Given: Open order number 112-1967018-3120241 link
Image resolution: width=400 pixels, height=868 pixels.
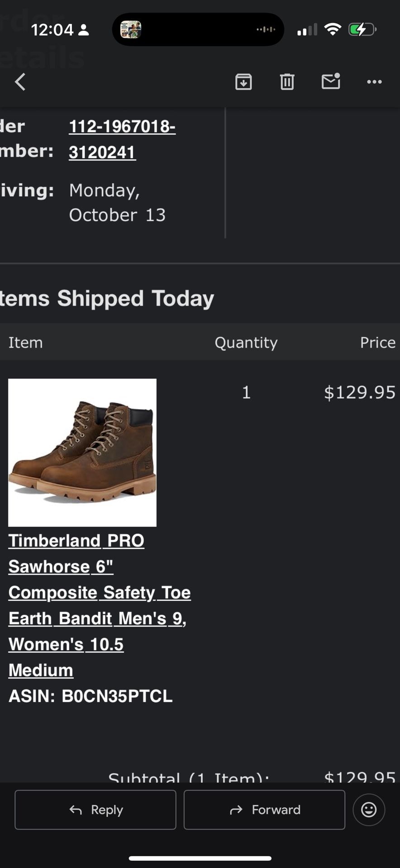Looking at the screenshot, I should (x=122, y=139).
